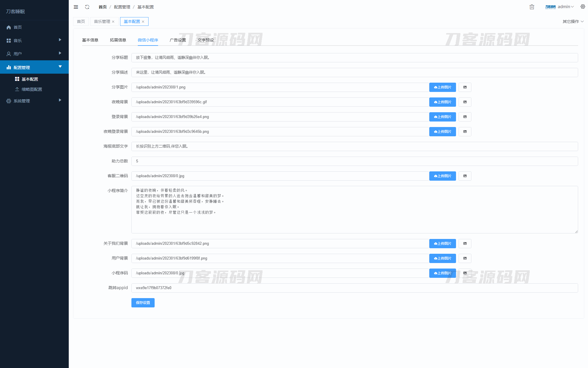Close the 音乐管理 tab
This screenshot has width=588, height=368.
(x=113, y=22)
